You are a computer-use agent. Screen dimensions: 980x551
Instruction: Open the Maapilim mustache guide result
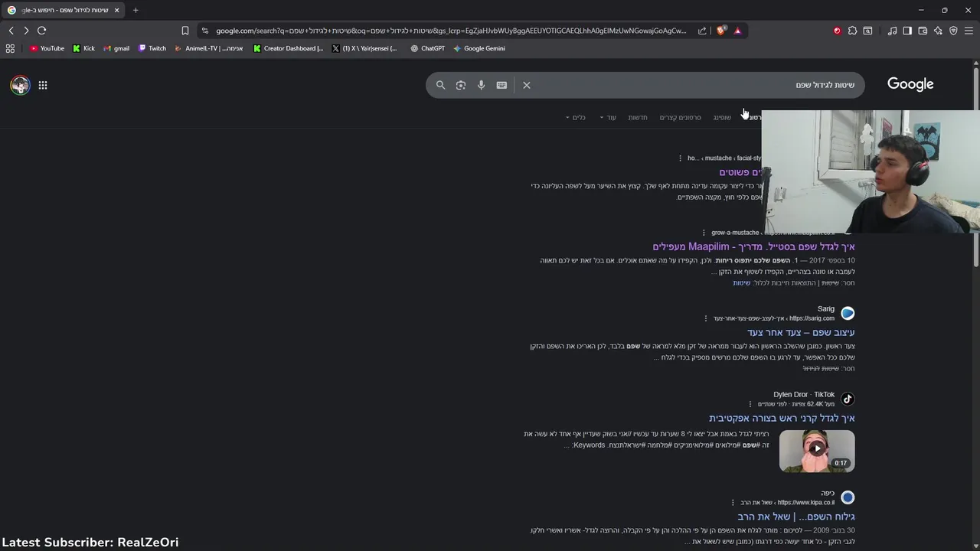(753, 246)
